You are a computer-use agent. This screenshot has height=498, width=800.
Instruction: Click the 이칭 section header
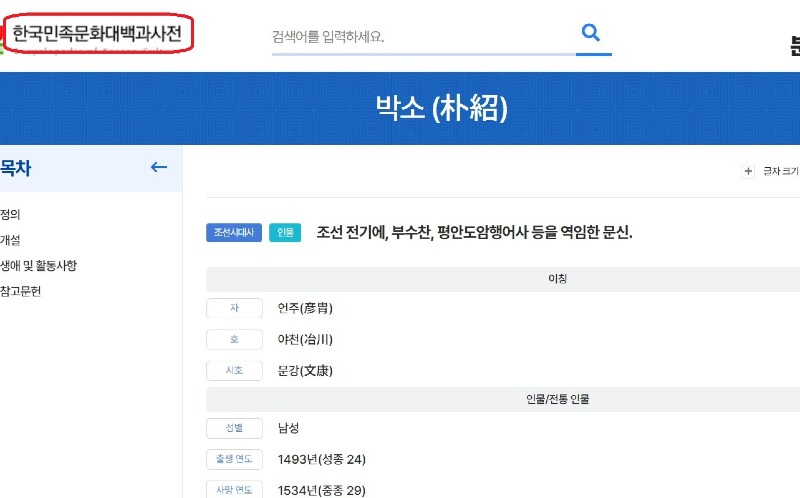[558, 280]
